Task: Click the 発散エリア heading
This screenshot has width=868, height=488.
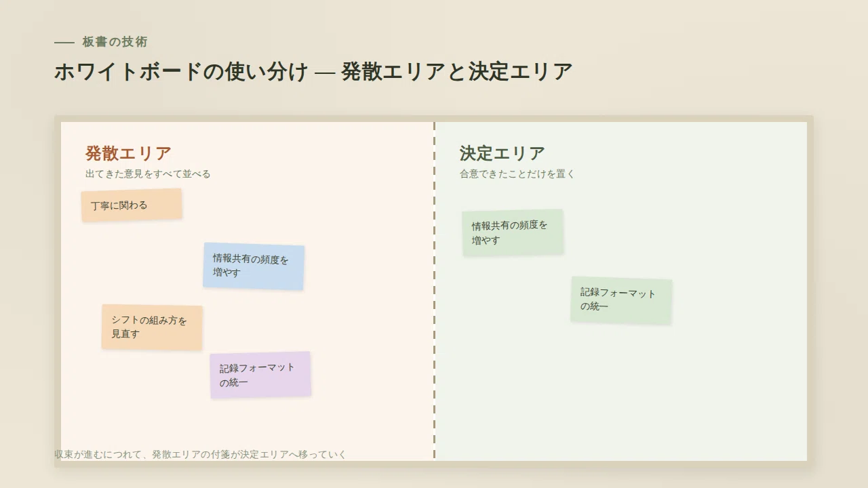Action: click(128, 153)
